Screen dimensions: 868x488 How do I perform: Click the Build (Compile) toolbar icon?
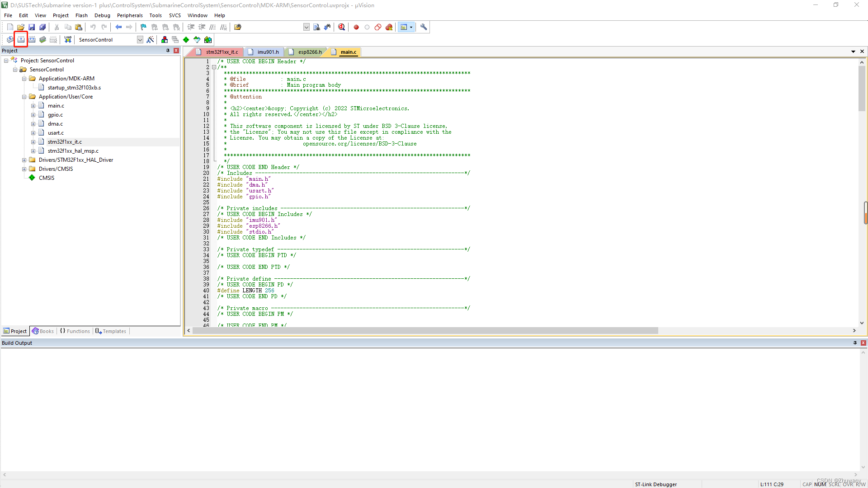pos(21,39)
